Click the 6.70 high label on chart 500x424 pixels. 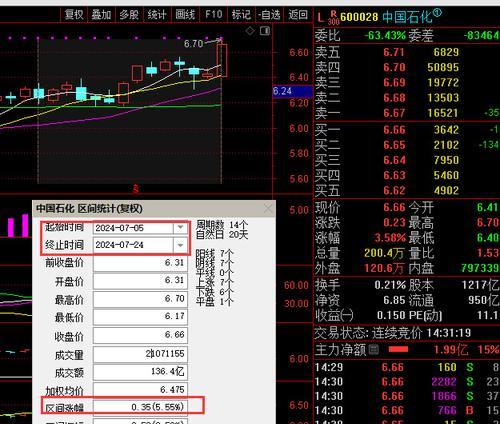193,44
